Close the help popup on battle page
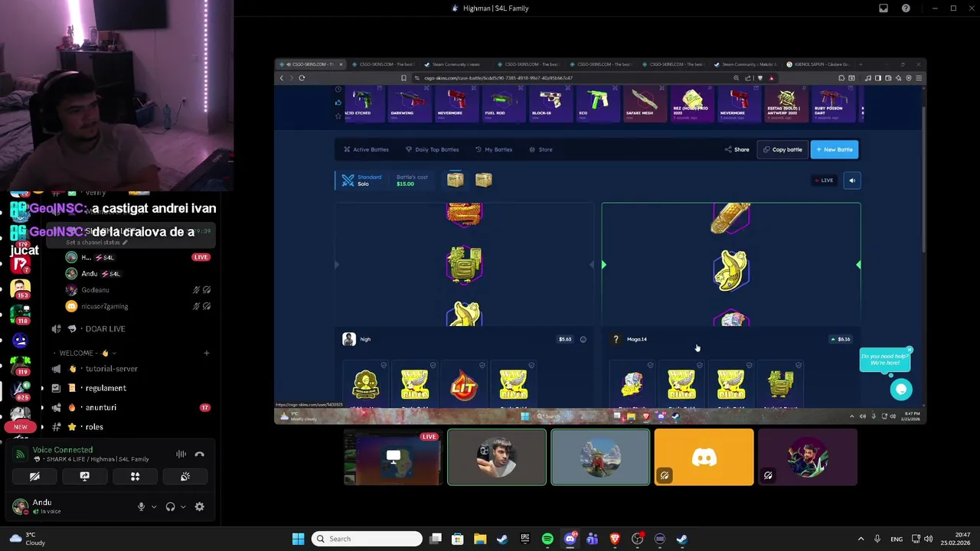980x551 pixels. click(x=909, y=350)
